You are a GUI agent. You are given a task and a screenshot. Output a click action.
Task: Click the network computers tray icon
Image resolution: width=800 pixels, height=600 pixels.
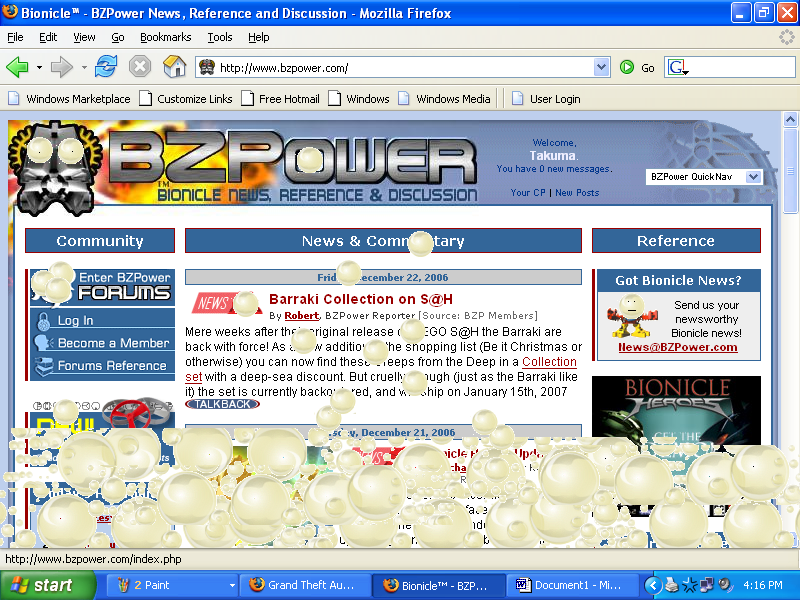point(707,585)
